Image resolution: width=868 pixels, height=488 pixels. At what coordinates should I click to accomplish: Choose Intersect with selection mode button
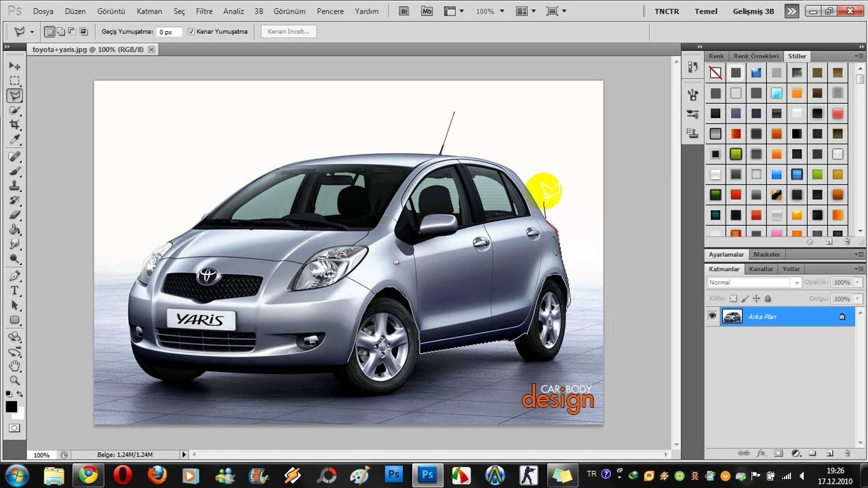click(83, 32)
